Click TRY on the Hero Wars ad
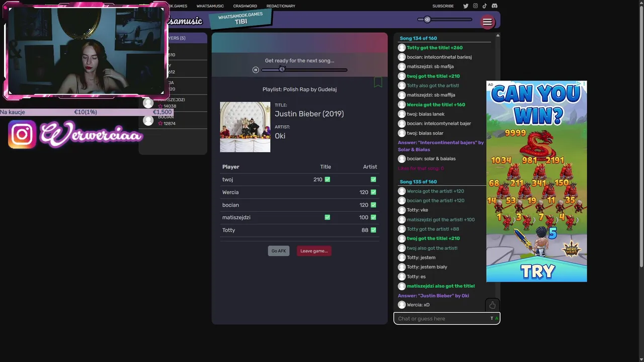The height and width of the screenshot is (362, 644). [538, 272]
